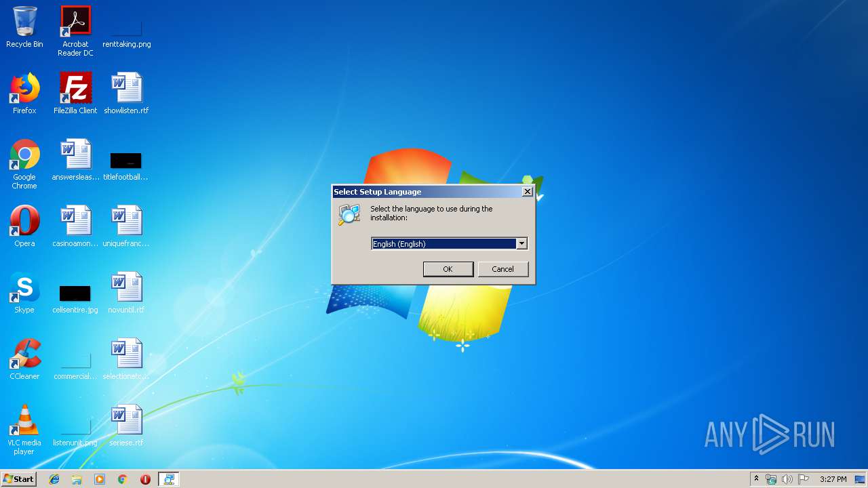Image resolution: width=868 pixels, height=488 pixels.
Task: Launch CCleaner desktop shortcut
Action: [x=24, y=359]
